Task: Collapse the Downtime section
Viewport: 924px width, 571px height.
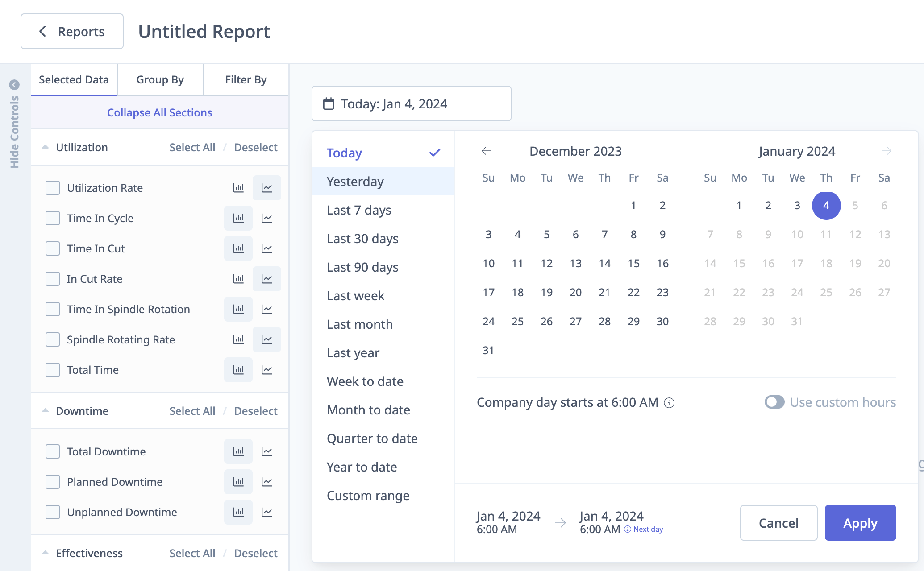Action: [x=45, y=411]
